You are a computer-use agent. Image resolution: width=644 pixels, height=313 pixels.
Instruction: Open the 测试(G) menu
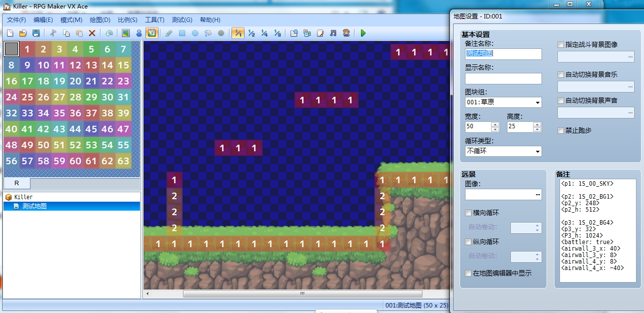(182, 20)
